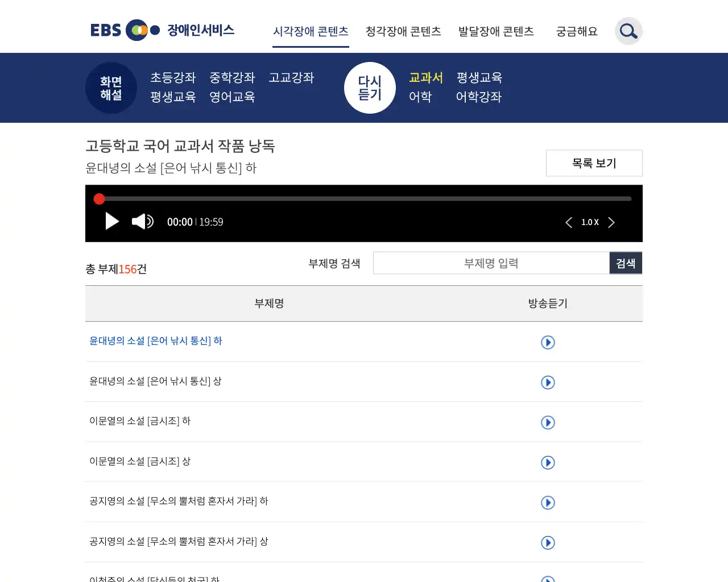Open the site search magnifier icon
728x582 pixels.
click(628, 31)
